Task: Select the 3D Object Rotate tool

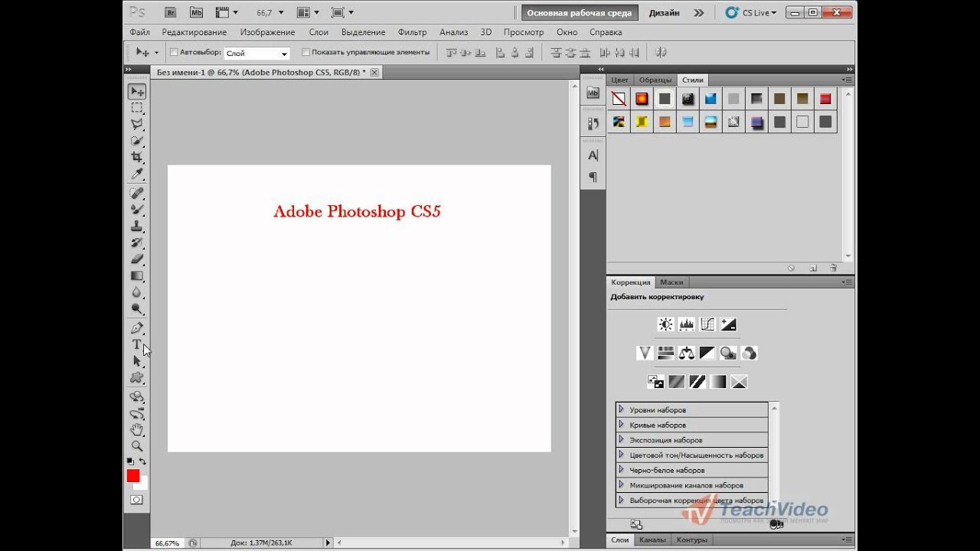Action: 137,396
